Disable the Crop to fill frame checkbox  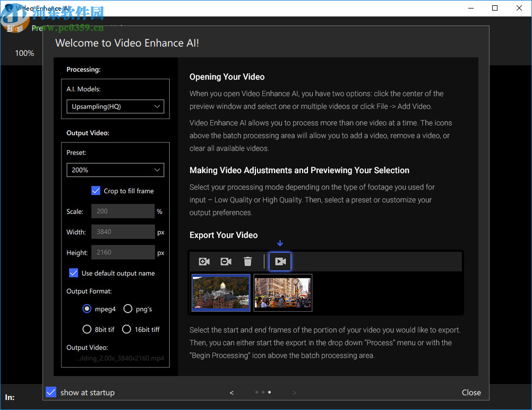point(96,190)
